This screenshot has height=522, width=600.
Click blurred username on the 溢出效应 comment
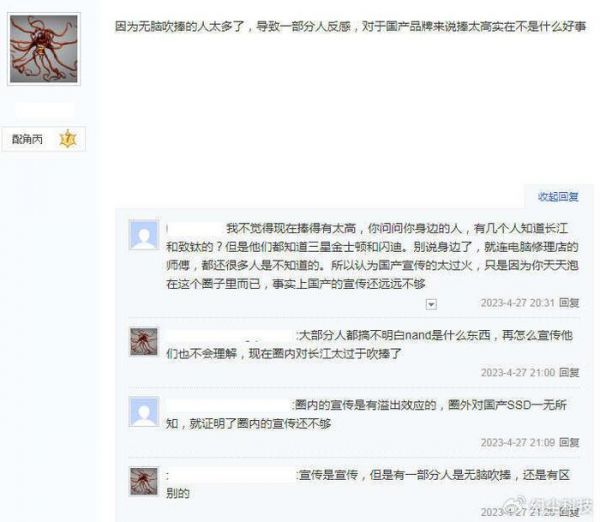point(229,405)
